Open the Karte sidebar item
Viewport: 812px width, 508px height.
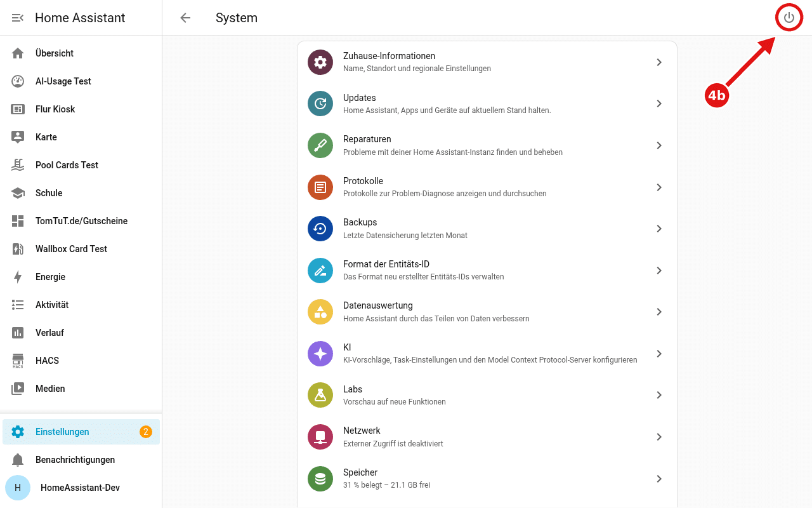coord(81,137)
